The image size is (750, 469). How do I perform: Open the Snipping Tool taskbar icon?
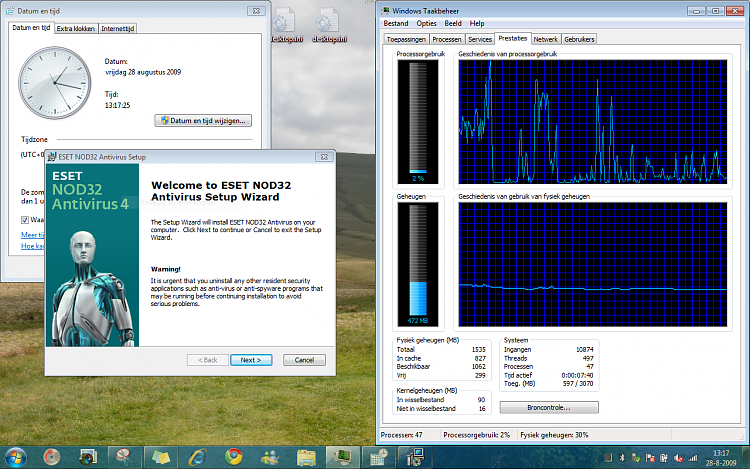click(125, 458)
